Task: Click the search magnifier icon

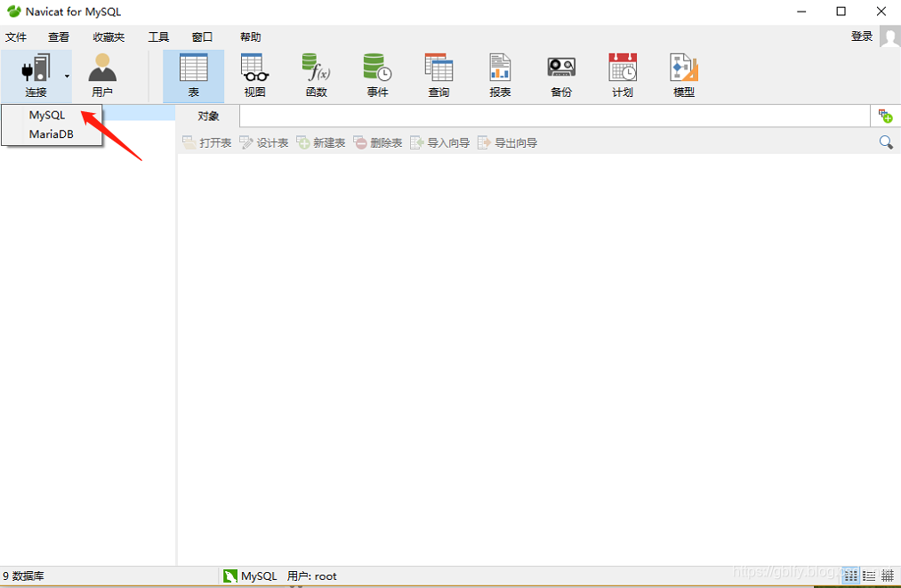Action: (886, 142)
